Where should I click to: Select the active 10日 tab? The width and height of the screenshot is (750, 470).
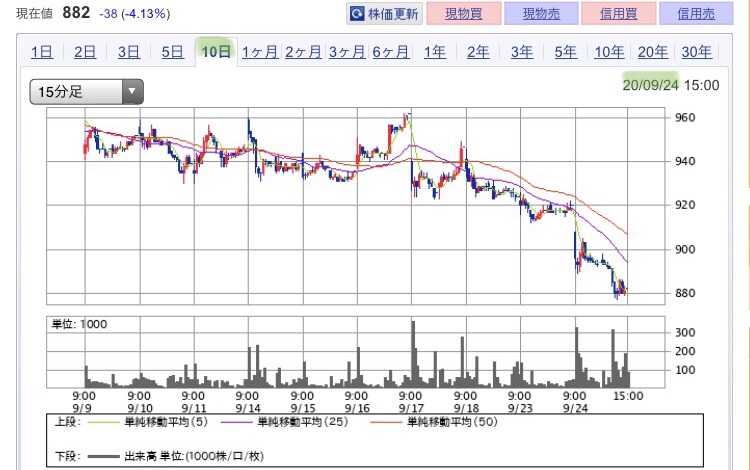pyautogui.click(x=216, y=51)
